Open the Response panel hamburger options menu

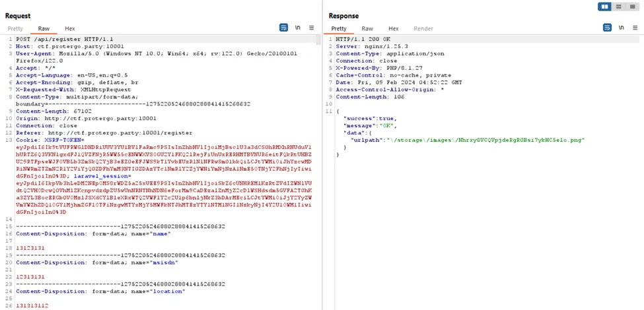coord(635,28)
